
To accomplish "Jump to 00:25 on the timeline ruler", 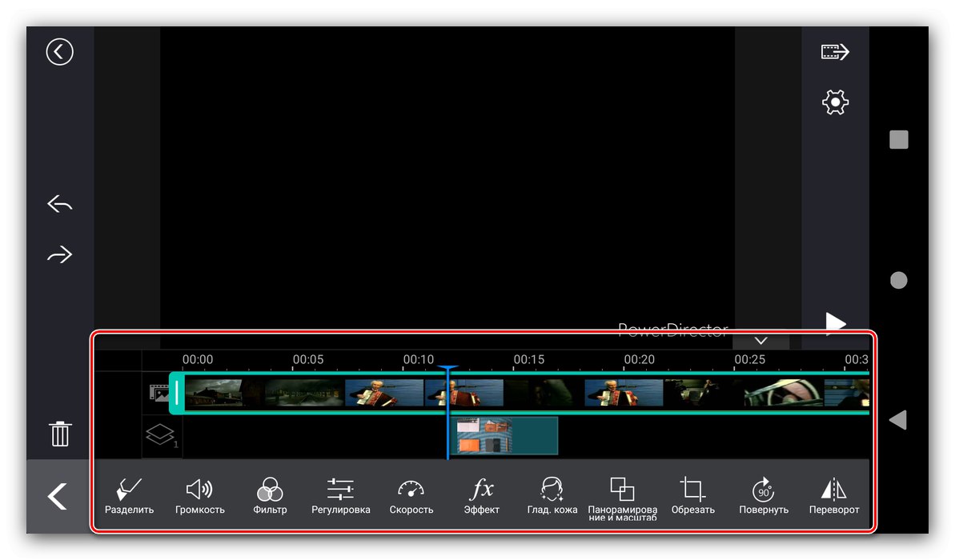I will [749, 360].
